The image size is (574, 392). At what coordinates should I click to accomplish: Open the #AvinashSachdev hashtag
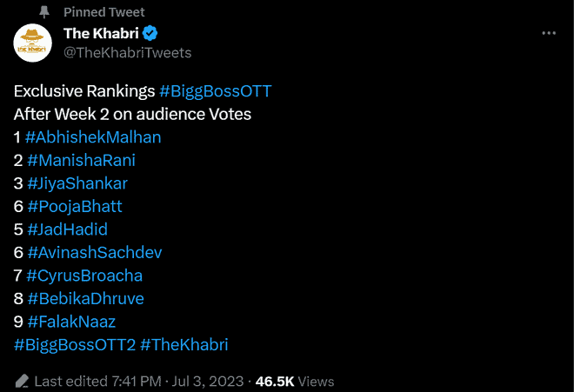(x=95, y=253)
